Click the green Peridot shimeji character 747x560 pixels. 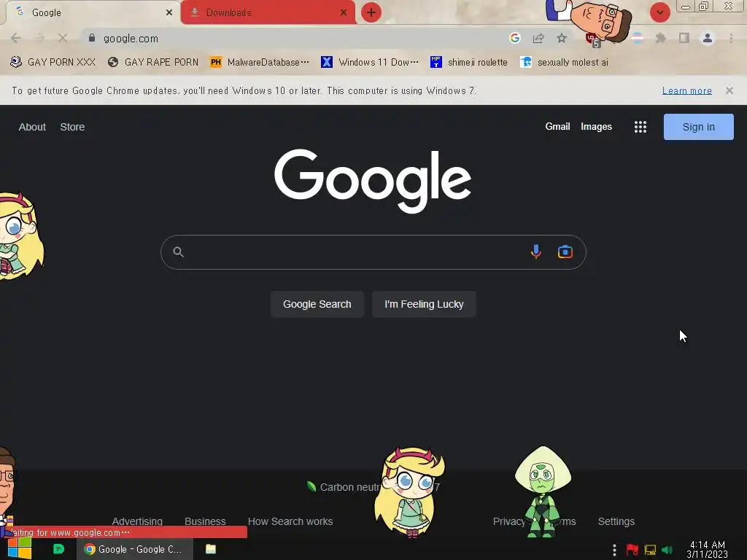click(543, 491)
